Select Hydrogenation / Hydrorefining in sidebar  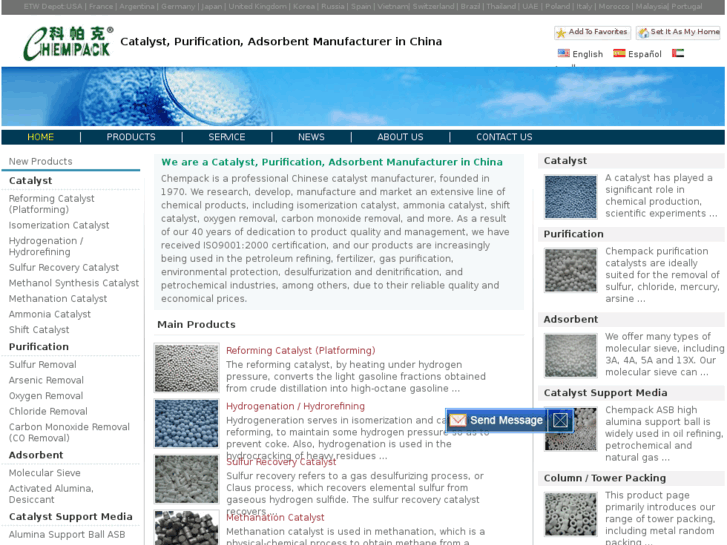46,246
